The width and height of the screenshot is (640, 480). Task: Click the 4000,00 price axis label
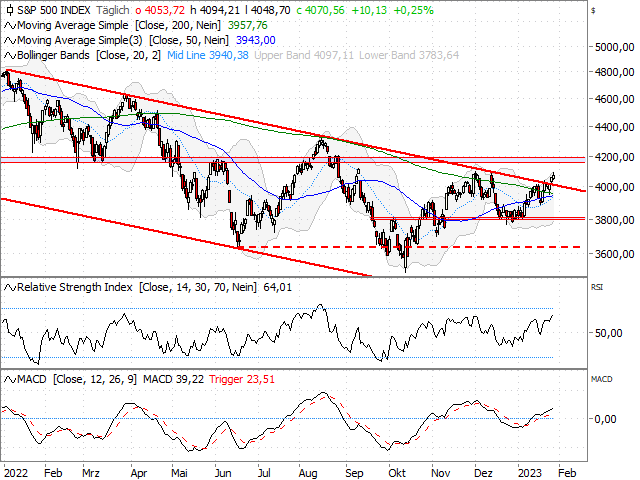point(614,187)
